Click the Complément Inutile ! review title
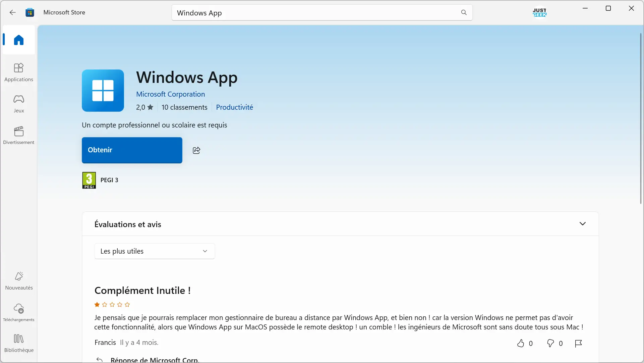The image size is (644, 363). click(x=142, y=291)
